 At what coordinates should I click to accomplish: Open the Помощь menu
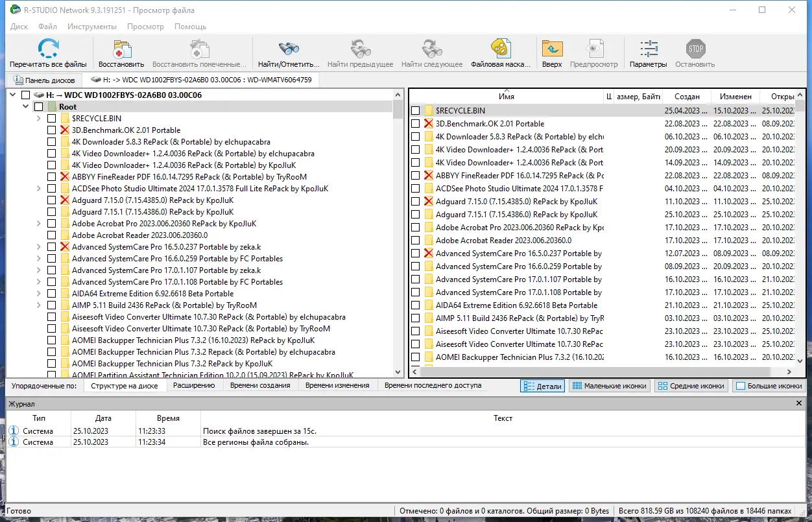tap(190, 27)
